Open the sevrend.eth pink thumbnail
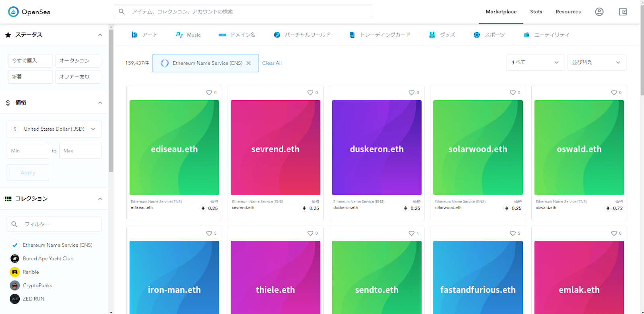The width and height of the screenshot is (644, 314). [275, 148]
